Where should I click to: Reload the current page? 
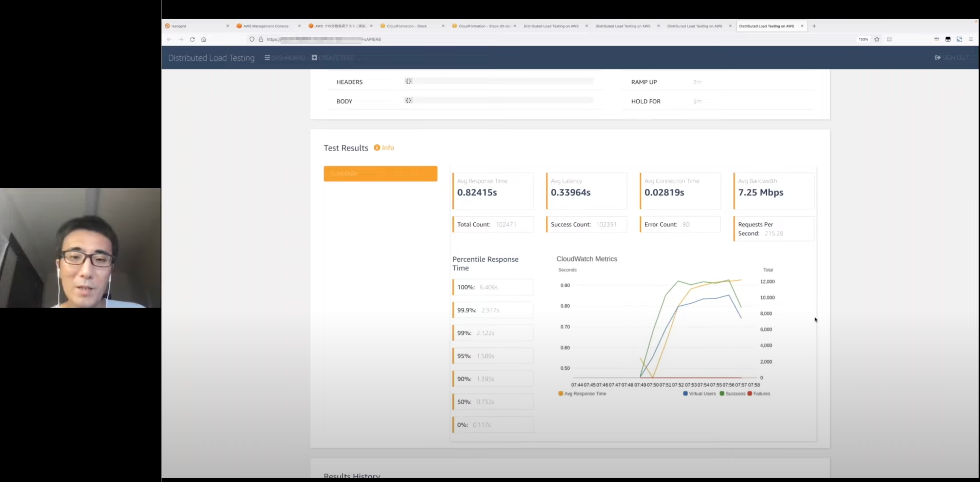pyautogui.click(x=192, y=39)
